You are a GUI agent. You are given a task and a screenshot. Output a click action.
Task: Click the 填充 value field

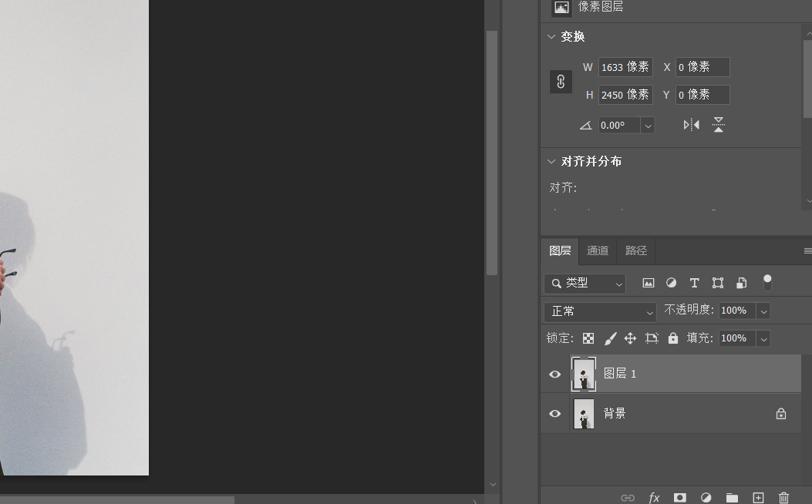737,339
